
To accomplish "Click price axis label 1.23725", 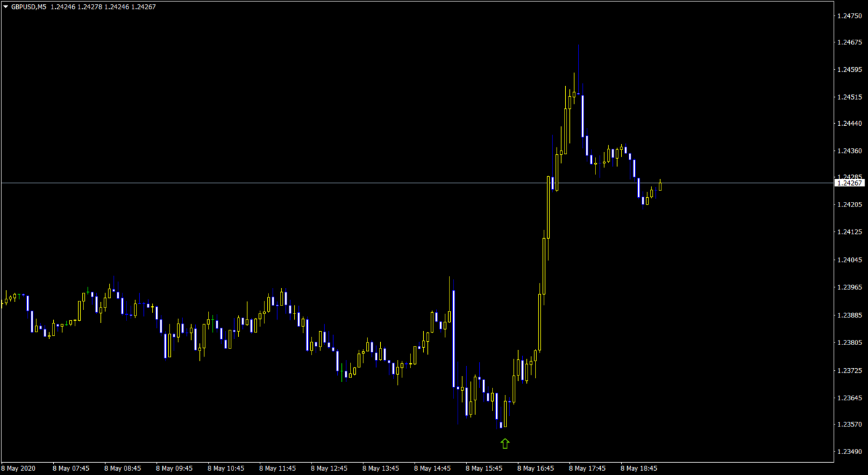I will [848, 370].
